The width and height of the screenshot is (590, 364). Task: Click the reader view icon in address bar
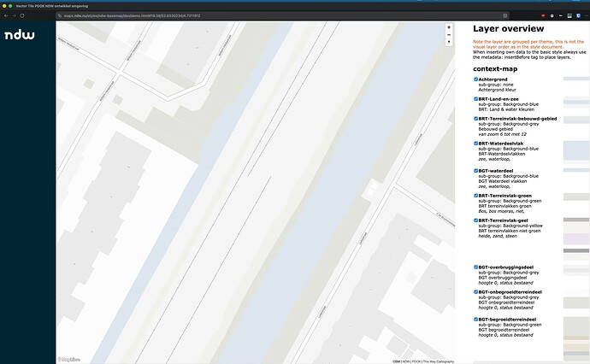coord(505,15)
